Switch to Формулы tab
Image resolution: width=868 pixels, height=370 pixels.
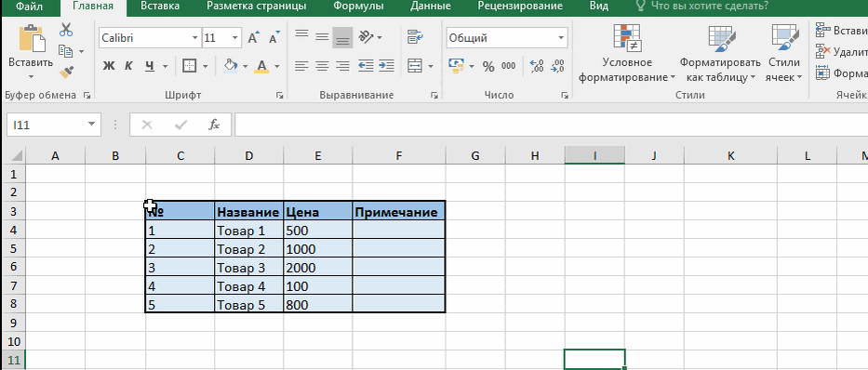(x=359, y=7)
